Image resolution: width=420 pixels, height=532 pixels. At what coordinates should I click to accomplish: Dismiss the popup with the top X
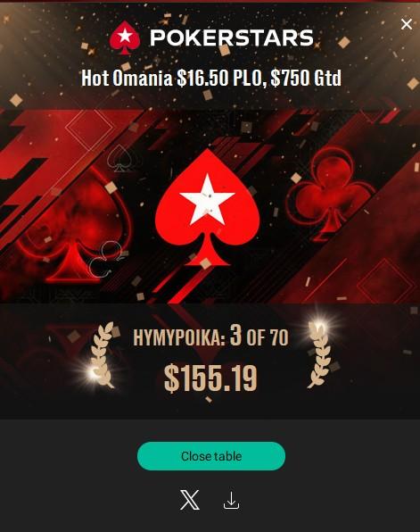407,24
